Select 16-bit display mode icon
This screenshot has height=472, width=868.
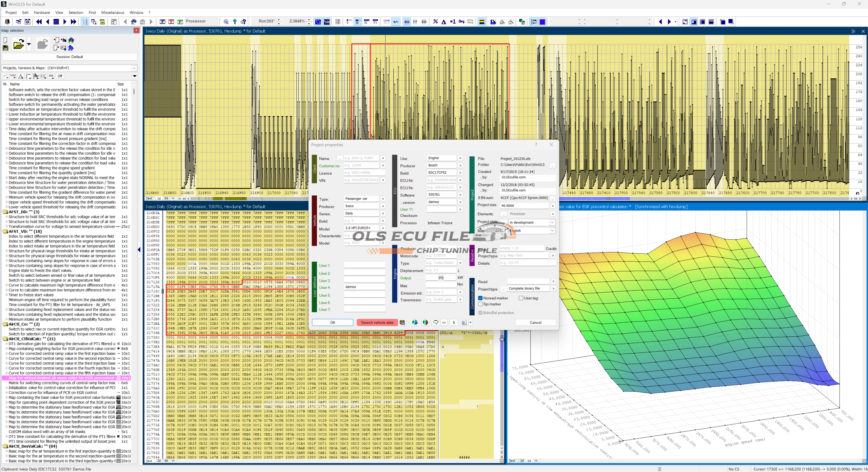point(357,22)
